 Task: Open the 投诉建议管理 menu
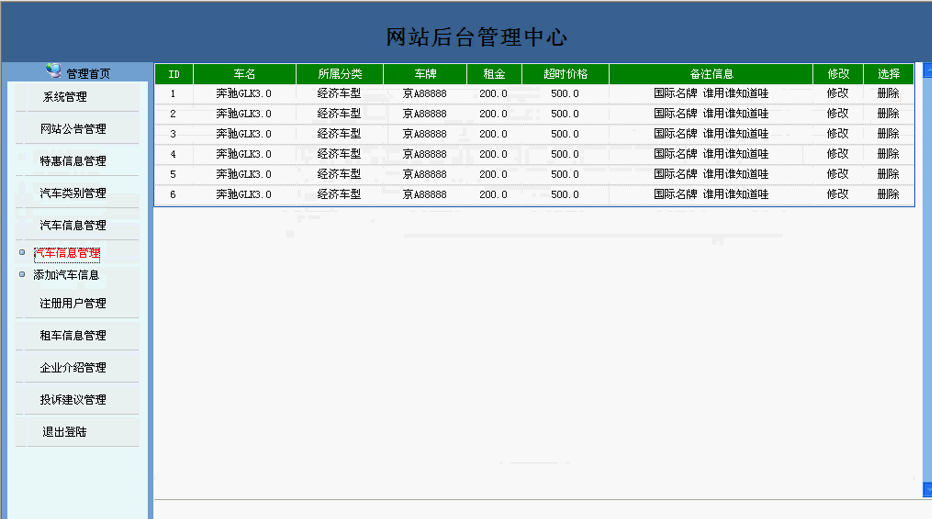(x=73, y=400)
